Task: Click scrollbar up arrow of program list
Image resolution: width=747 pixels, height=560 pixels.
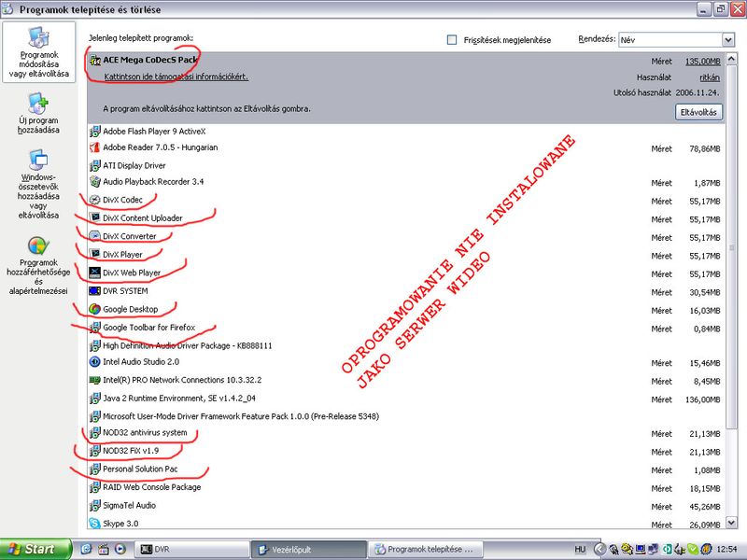Action: click(x=731, y=59)
